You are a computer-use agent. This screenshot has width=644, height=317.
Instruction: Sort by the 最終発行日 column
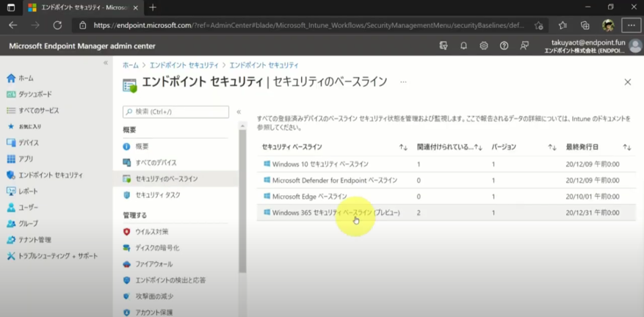click(626, 147)
